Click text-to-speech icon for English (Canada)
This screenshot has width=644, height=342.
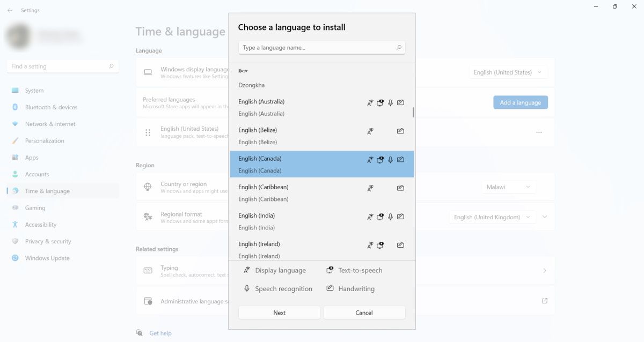[x=380, y=160]
